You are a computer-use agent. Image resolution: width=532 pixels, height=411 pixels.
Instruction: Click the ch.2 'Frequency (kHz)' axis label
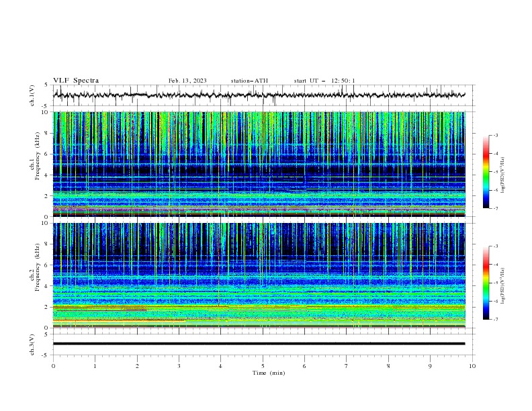pos(37,267)
